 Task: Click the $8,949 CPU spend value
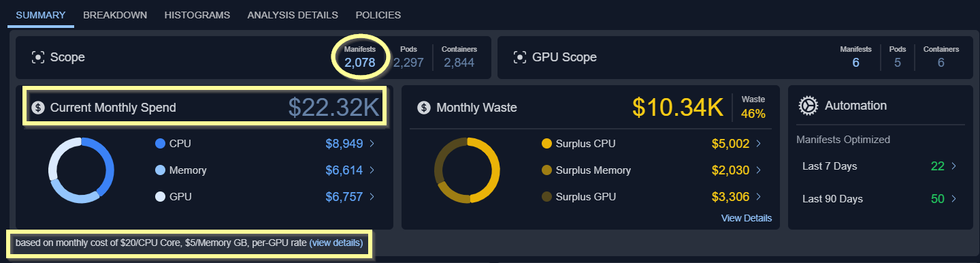(344, 144)
